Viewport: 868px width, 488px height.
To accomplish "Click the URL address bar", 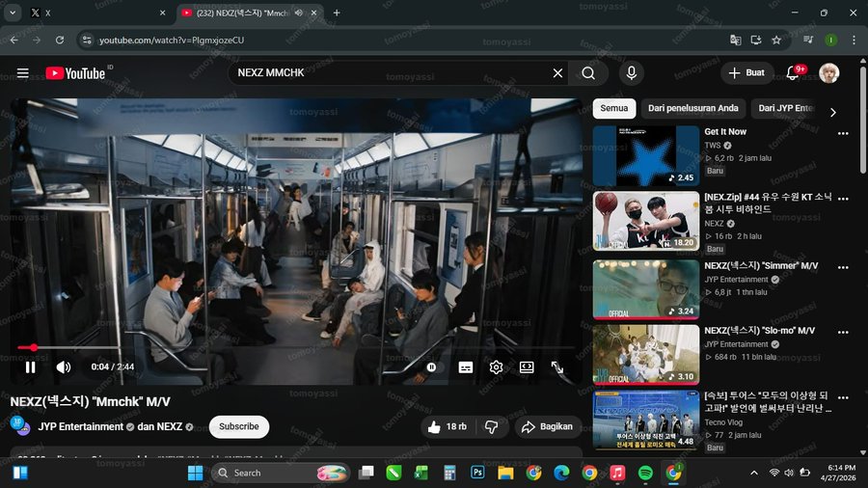I will click(x=410, y=40).
